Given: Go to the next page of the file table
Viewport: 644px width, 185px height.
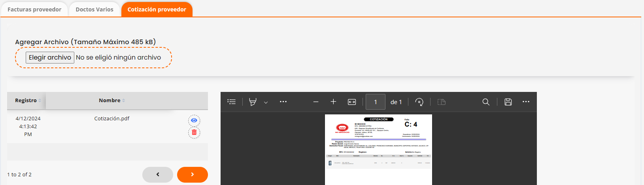Looking at the screenshot, I should [192, 174].
